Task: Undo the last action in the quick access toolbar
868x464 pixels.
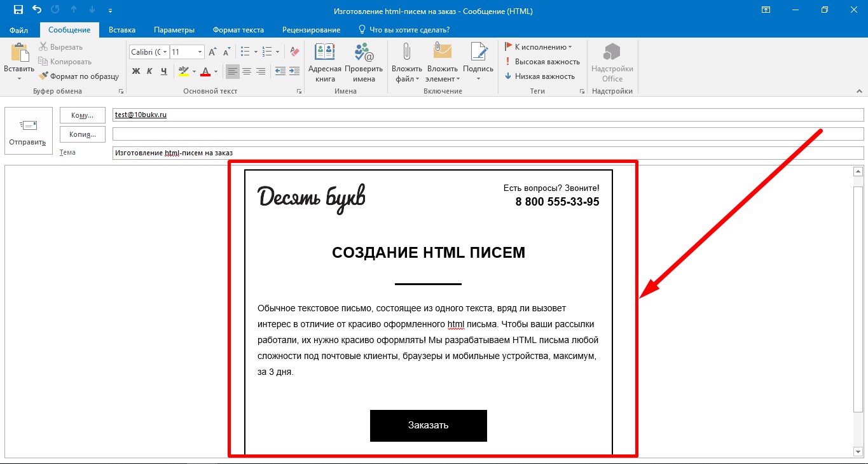Action: pos(37,10)
